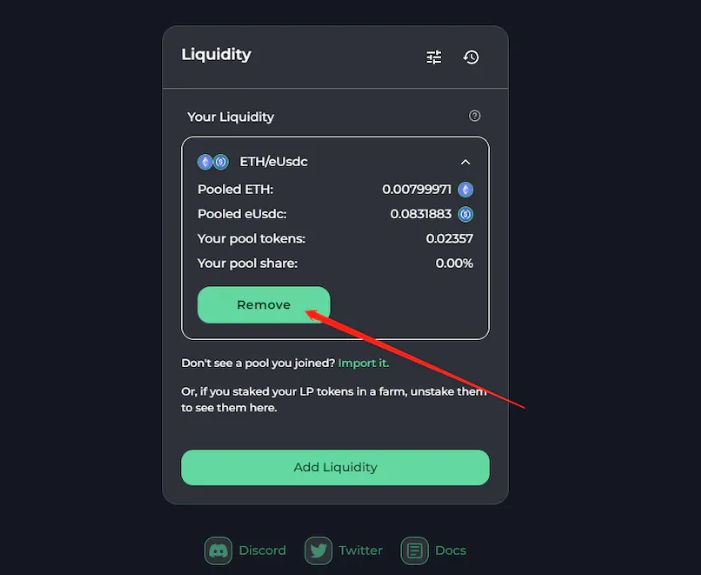Viewport: 701px width, 575px height.
Task: Open the Docs text link
Action: [x=451, y=550]
